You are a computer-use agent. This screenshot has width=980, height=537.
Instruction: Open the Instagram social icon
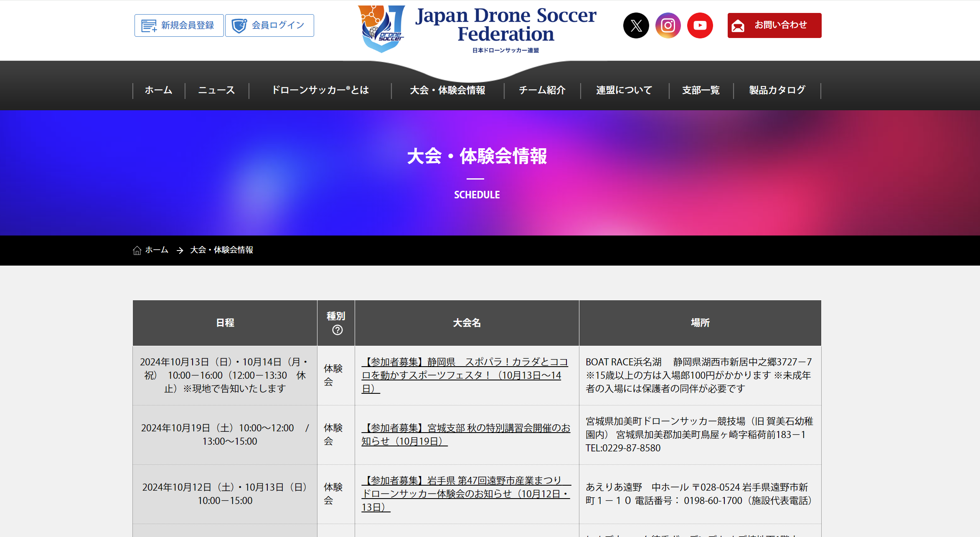(x=668, y=25)
